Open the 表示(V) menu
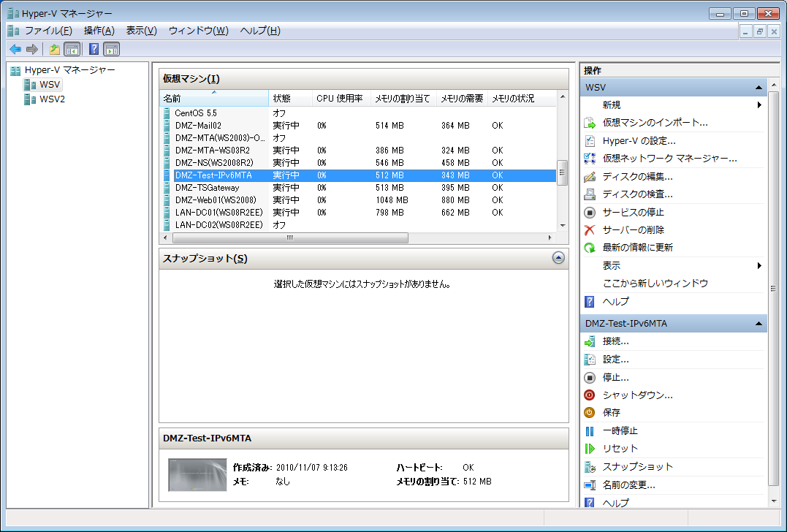This screenshot has height=532, width=787. pyautogui.click(x=141, y=31)
